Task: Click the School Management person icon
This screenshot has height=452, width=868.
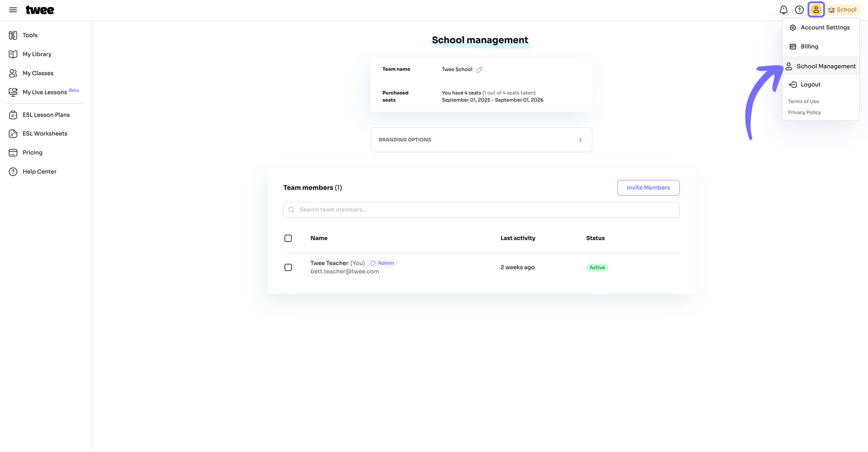Action: click(789, 67)
